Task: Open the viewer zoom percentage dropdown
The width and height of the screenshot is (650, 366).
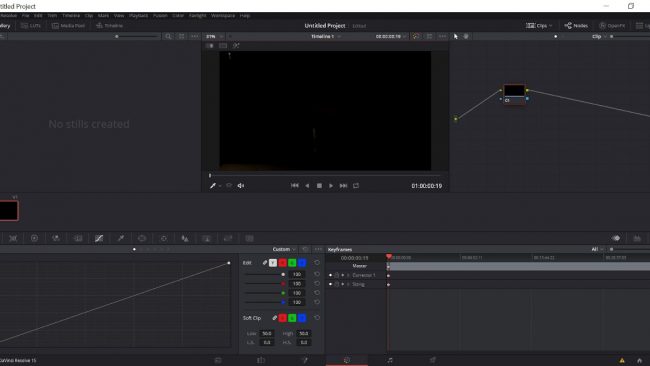Action: (215, 36)
